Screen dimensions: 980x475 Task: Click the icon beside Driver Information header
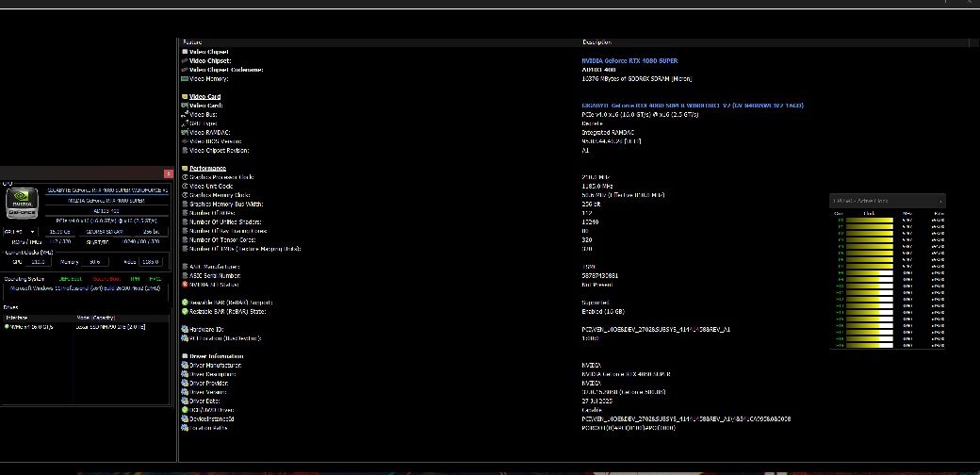coord(185,356)
